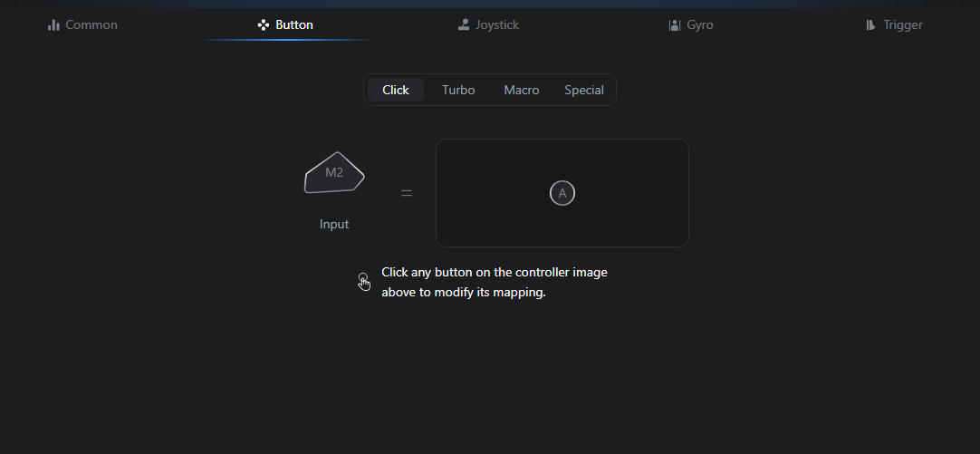Click the trigger icon beside Trigger
The width and height of the screenshot is (980, 454).
870,25
